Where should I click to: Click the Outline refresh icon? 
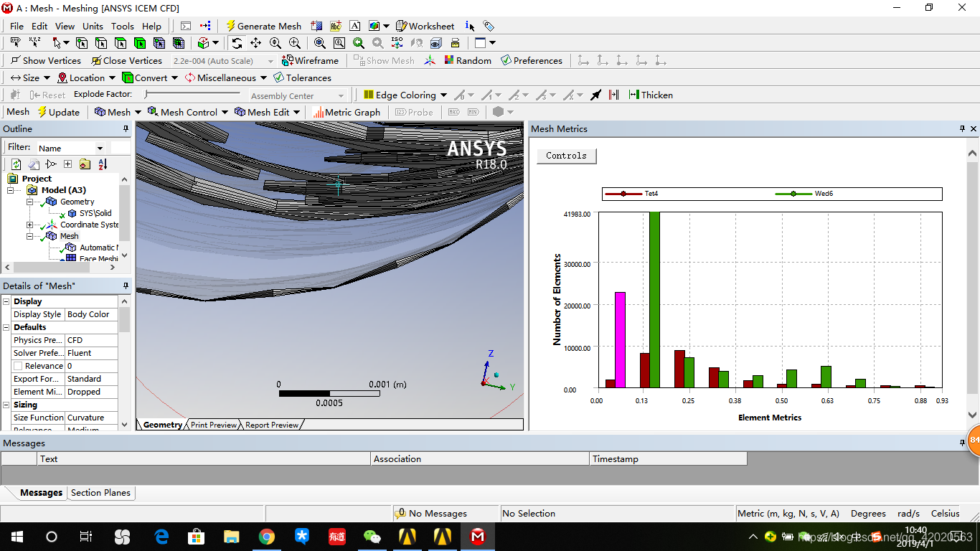pyautogui.click(x=16, y=164)
